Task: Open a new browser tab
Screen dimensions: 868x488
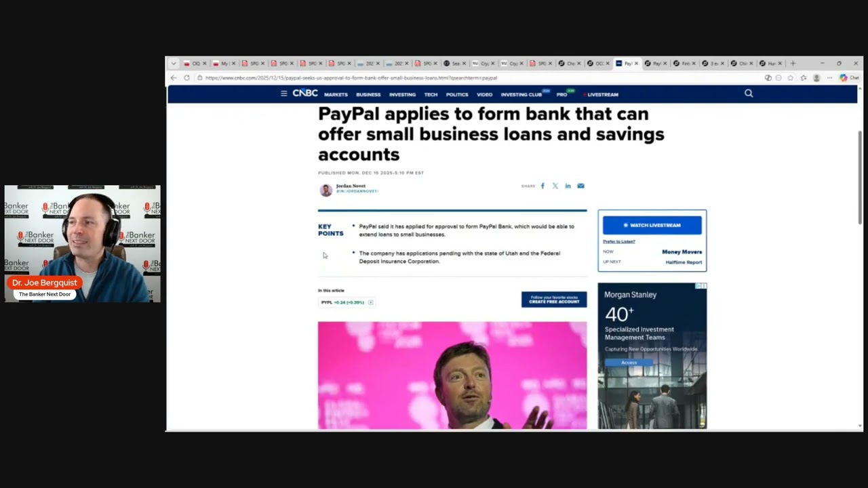Action: pyautogui.click(x=793, y=64)
